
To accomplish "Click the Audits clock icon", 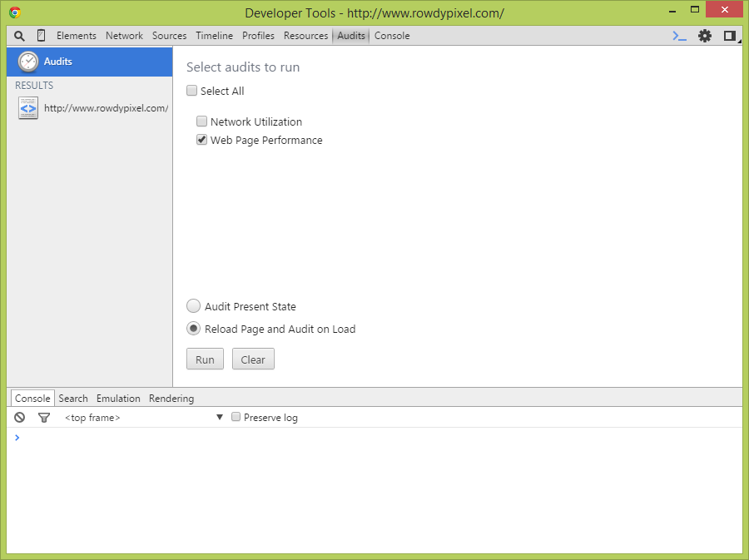I will tap(28, 62).
